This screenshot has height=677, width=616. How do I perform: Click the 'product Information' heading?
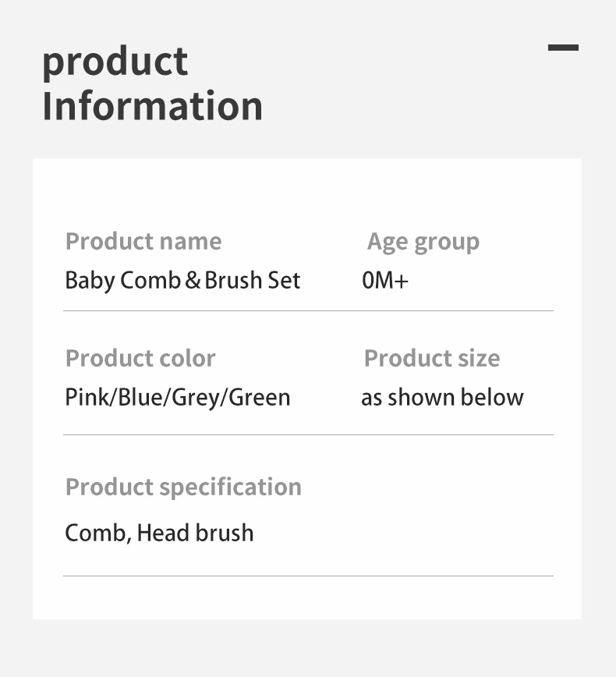[152, 83]
